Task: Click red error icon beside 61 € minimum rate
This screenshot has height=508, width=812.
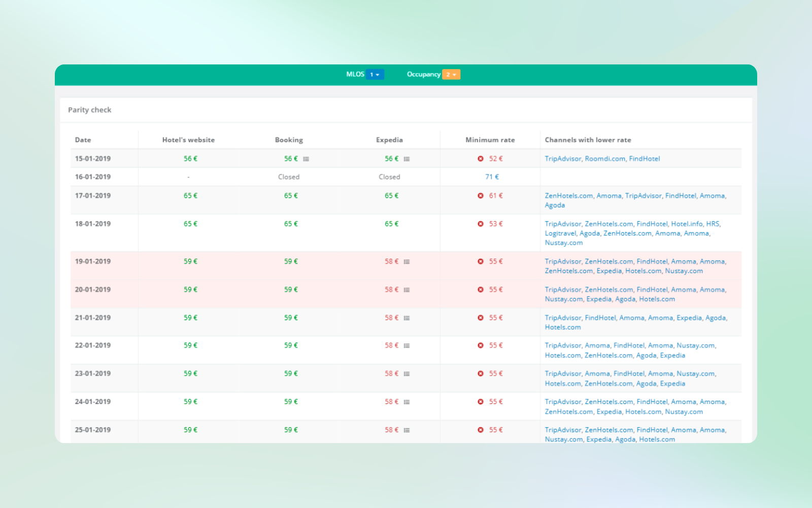Action: pyautogui.click(x=481, y=196)
